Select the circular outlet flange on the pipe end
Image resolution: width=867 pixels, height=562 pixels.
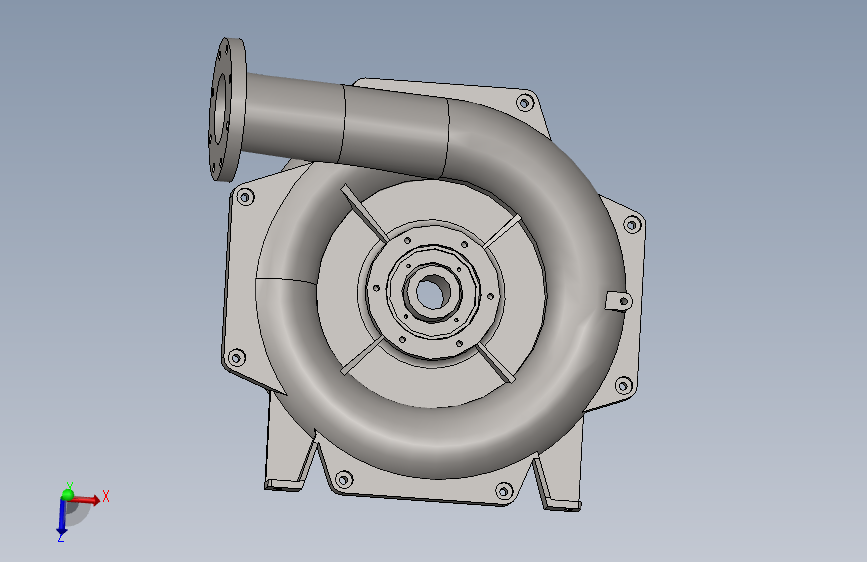point(227,109)
